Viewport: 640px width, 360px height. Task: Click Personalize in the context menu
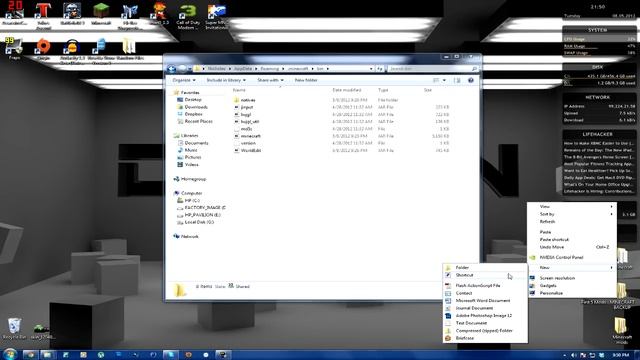pos(571,293)
